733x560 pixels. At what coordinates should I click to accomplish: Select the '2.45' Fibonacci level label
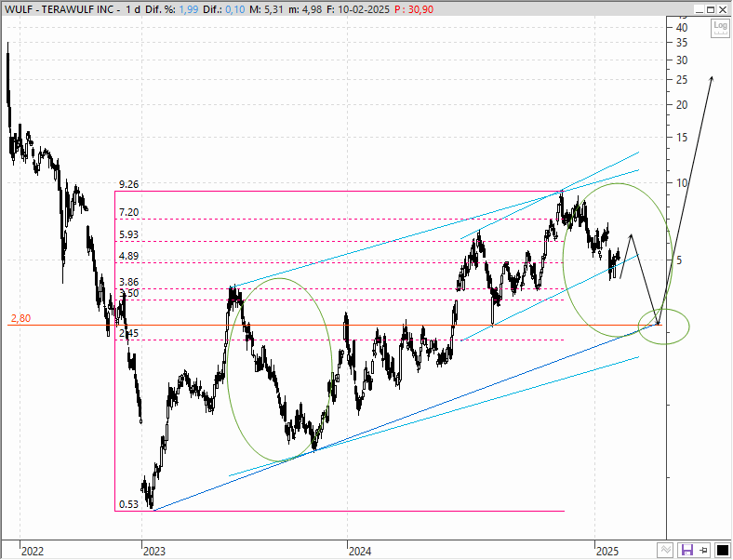click(129, 333)
